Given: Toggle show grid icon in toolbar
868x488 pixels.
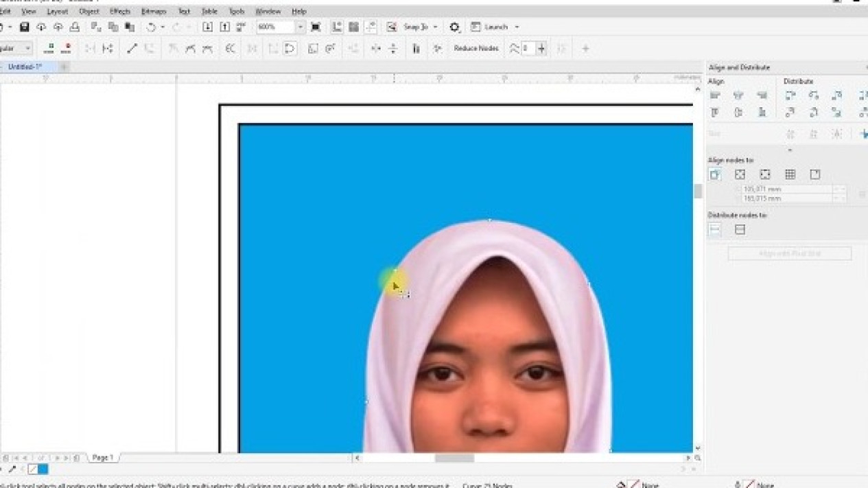Looking at the screenshot, I should pyautogui.click(x=354, y=27).
